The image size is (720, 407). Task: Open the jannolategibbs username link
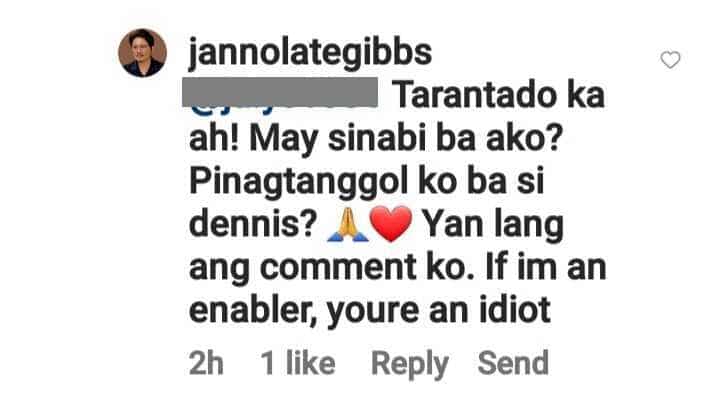coord(310,53)
